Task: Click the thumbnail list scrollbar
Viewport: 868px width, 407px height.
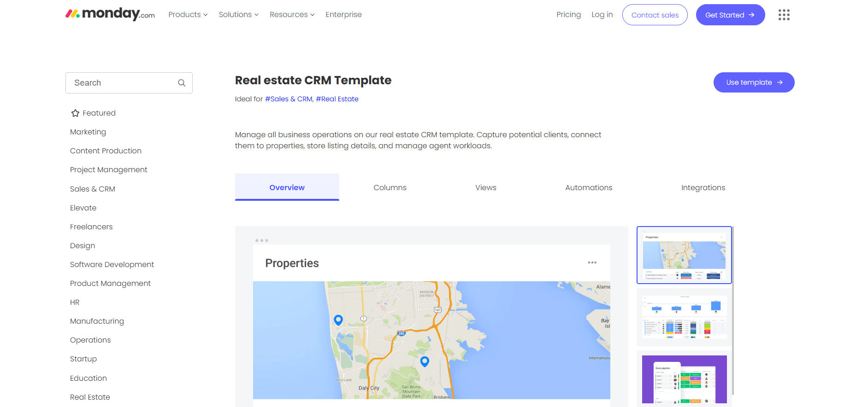Action: [733, 311]
